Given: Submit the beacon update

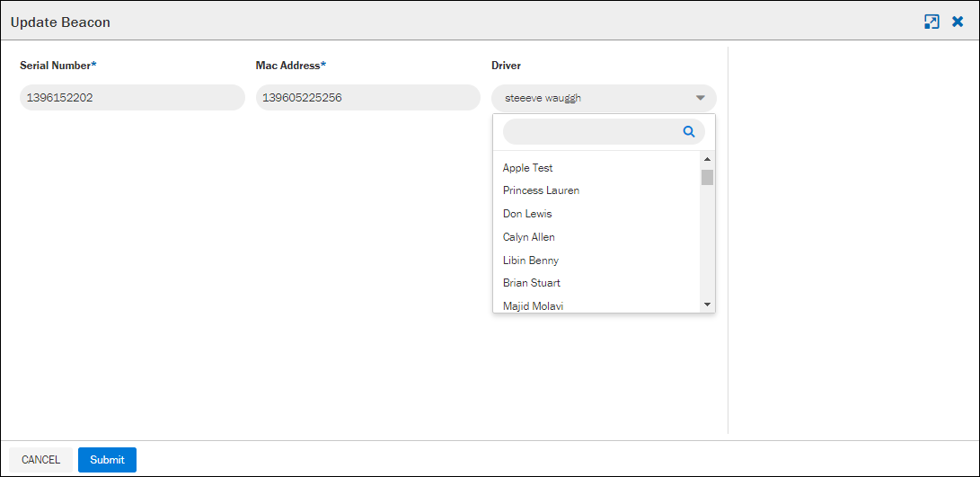Looking at the screenshot, I should pyautogui.click(x=107, y=460).
